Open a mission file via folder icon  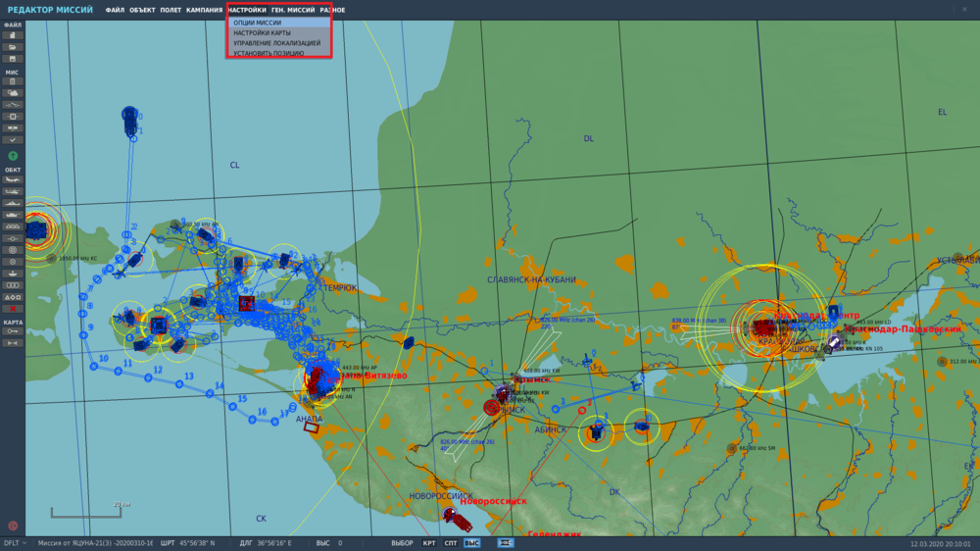[13, 47]
